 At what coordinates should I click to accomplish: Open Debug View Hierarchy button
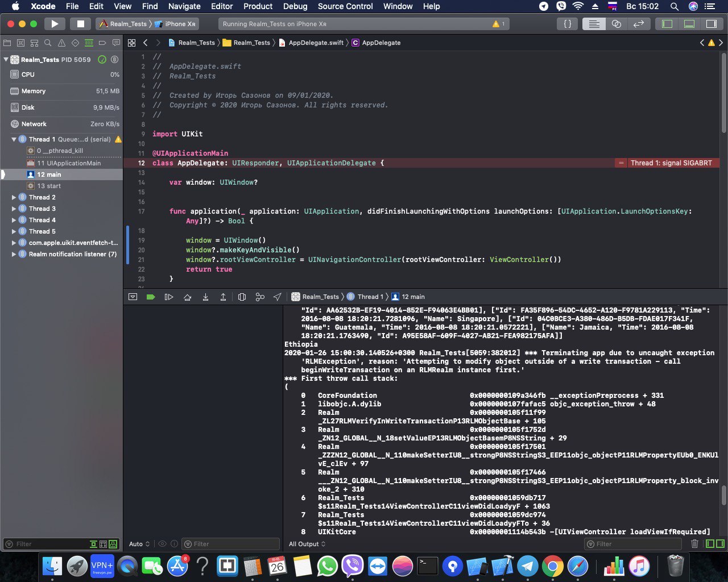click(x=242, y=297)
